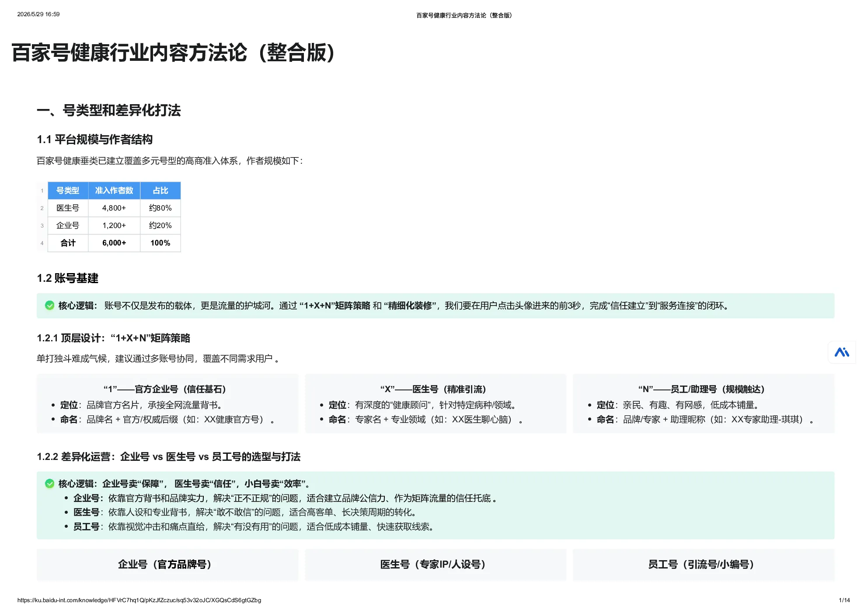The width and height of the screenshot is (868, 614).
Task: Click the floating AI assistant logo icon
Action: point(842,352)
